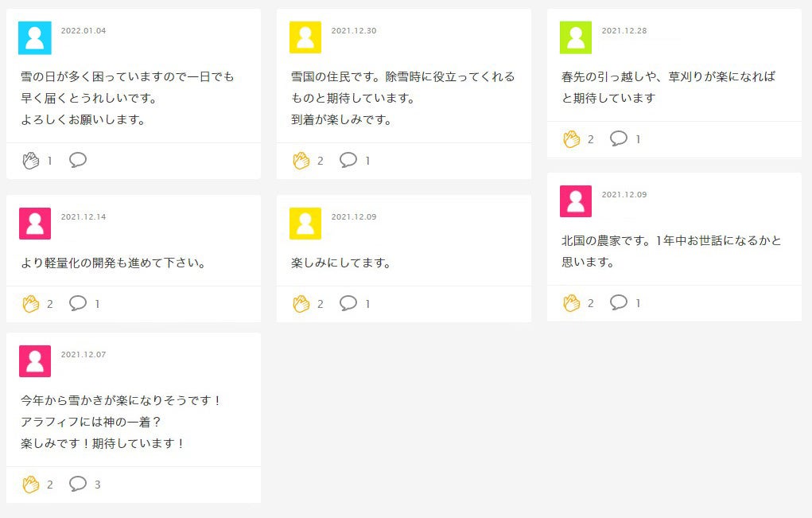
Task: Open the 3 replies on the 2021.12.07 comment
Action: [x=78, y=484]
